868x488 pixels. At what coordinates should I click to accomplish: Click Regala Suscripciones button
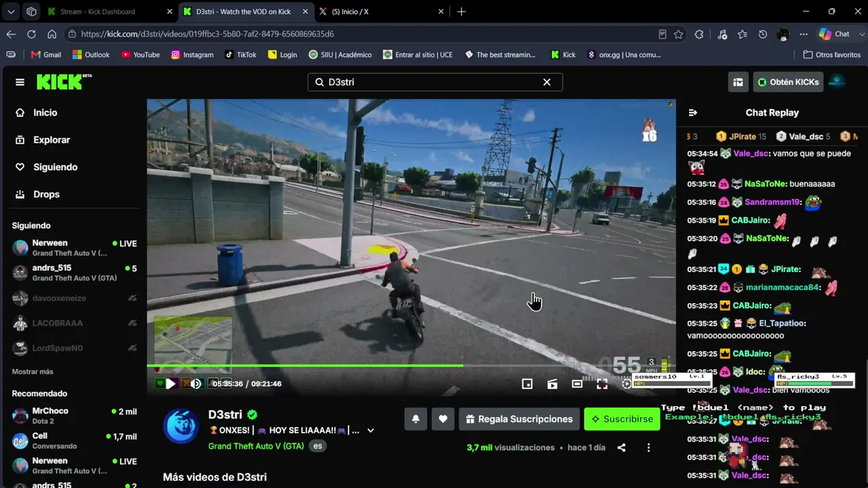tap(519, 419)
